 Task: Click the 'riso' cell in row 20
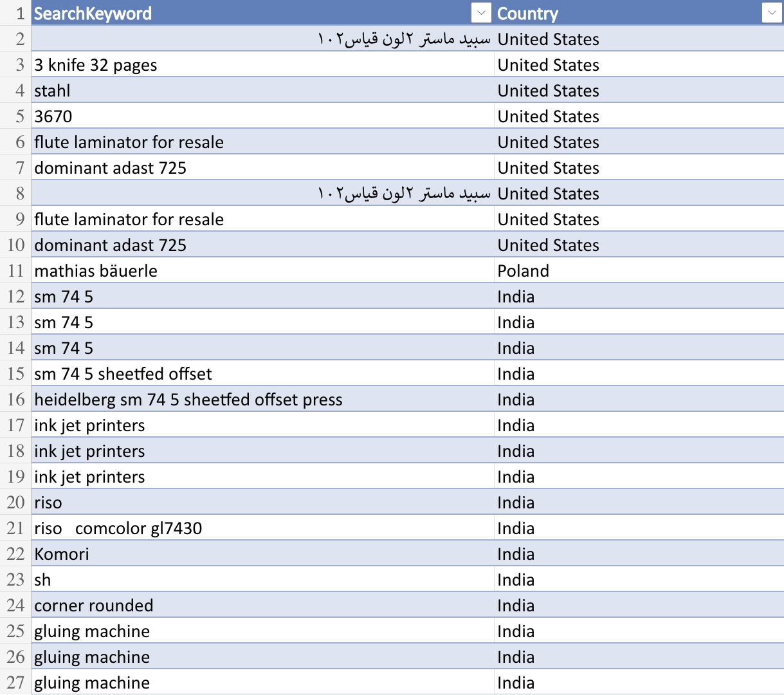pyautogui.click(x=262, y=502)
